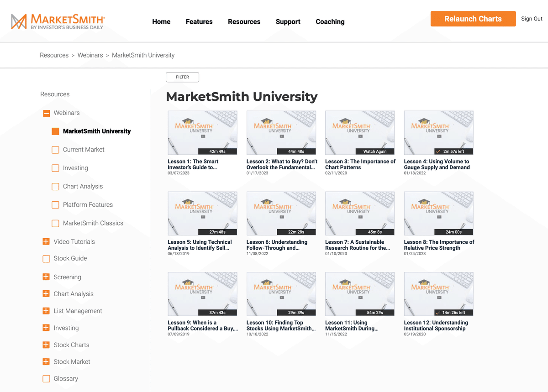This screenshot has width=548, height=392.
Task: Collapse the Webinars section minus icon
Action: point(46,113)
